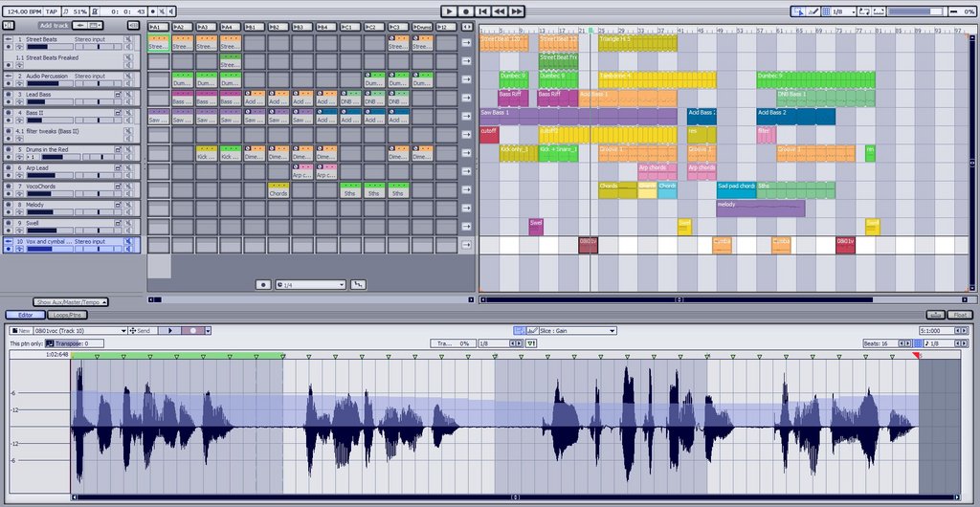
Task: Switch to the Loops/Ptns tab
Action: [67, 316]
